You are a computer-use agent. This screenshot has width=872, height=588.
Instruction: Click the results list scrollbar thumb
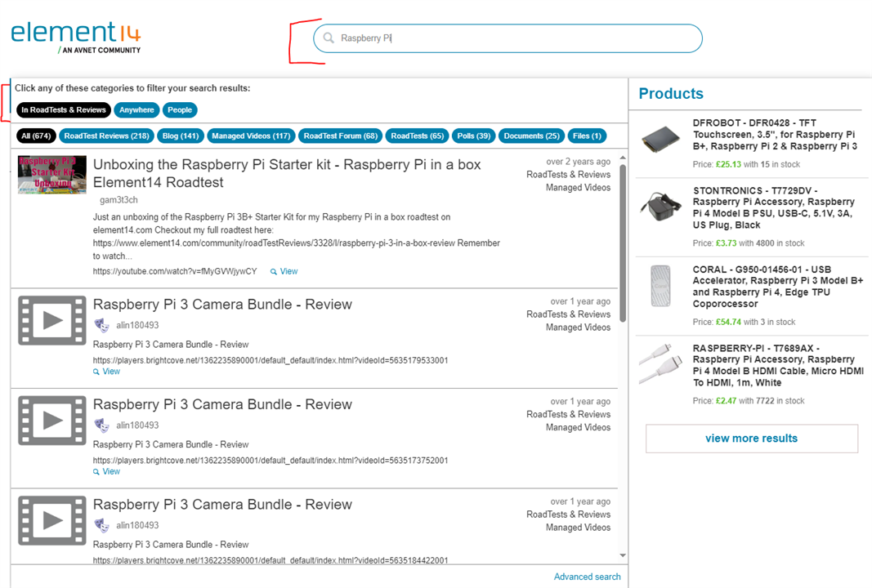coord(623,243)
